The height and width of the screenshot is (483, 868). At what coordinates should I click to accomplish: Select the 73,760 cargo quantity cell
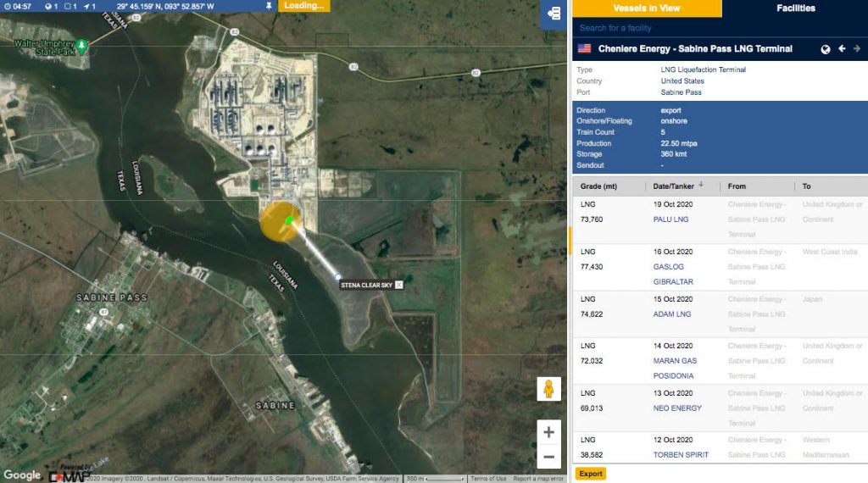coord(592,219)
